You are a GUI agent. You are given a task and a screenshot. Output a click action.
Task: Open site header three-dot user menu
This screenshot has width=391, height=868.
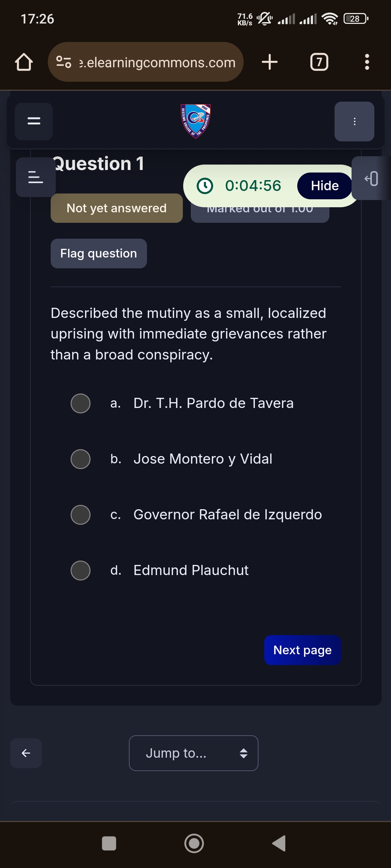[354, 122]
